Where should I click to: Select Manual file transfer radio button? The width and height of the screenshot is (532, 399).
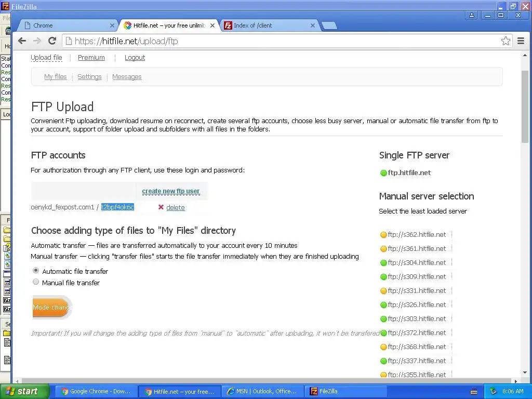point(36,282)
